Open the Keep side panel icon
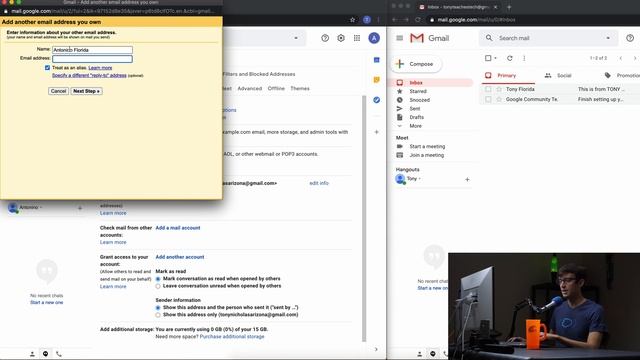Screen dimensions: 640x360 click(x=376, y=80)
